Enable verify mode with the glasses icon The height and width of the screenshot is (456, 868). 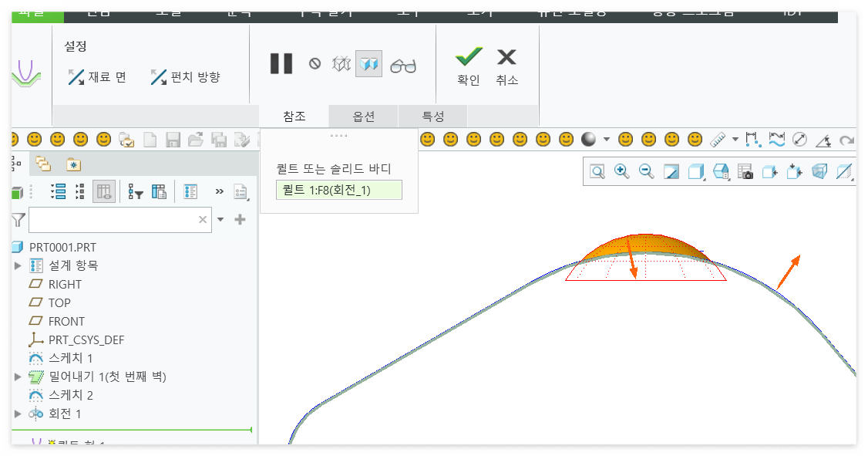(403, 66)
